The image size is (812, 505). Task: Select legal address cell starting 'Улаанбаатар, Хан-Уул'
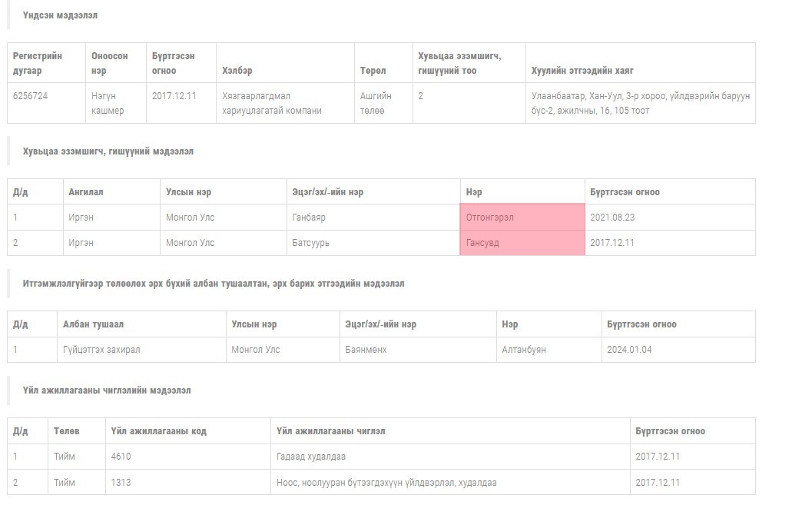point(641,103)
